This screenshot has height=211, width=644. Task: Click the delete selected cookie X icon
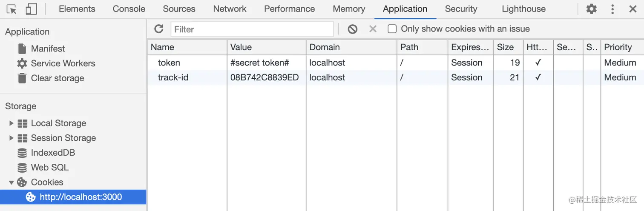coord(373,29)
